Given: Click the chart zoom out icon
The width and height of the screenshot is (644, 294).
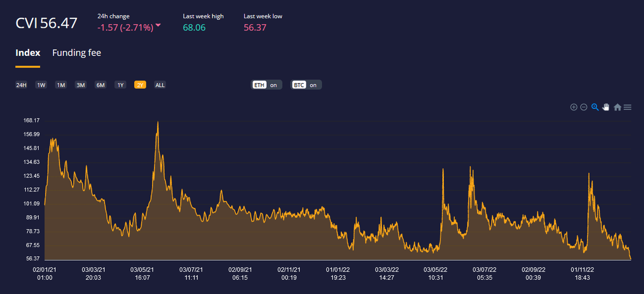Looking at the screenshot, I should 584,107.
